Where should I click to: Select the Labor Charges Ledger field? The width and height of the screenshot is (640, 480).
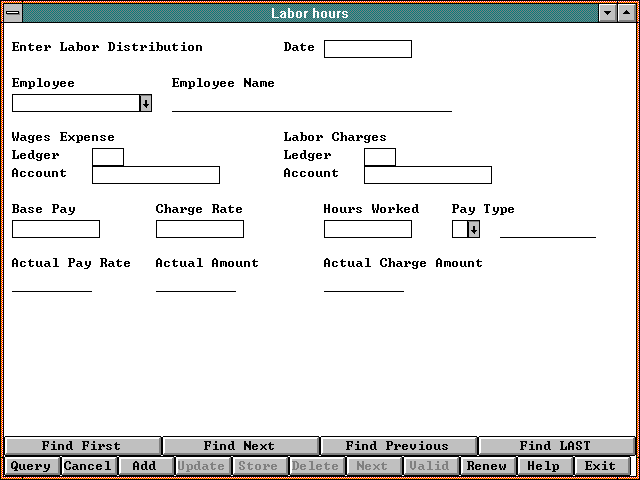380,157
